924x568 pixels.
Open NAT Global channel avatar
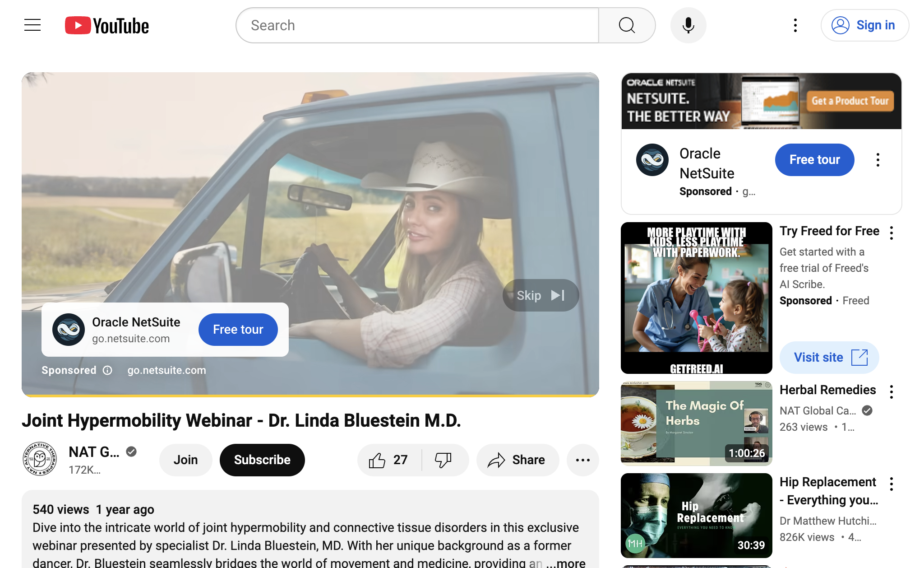click(40, 459)
